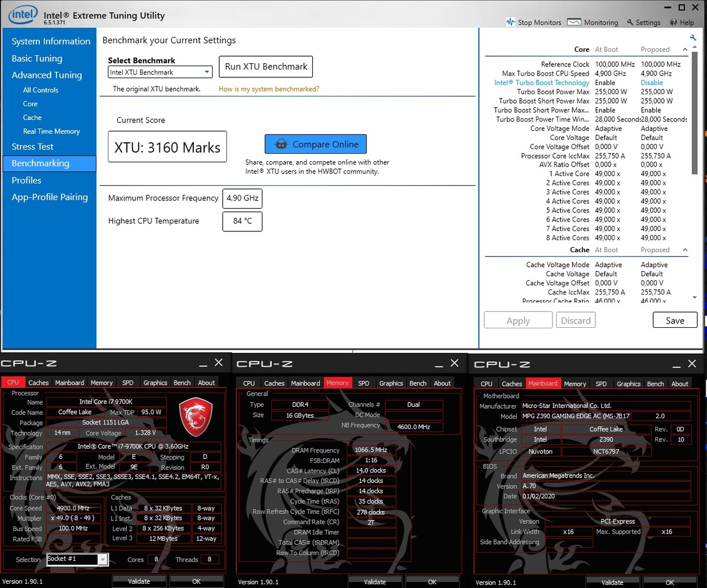Open App-Profile Pairing section

(50, 197)
